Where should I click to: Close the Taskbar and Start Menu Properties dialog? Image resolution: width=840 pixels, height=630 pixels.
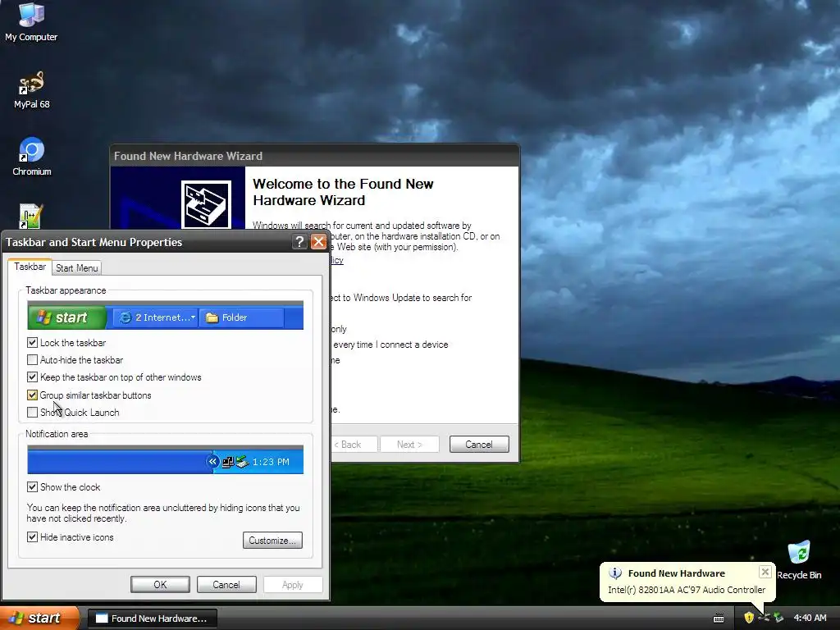point(319,242)
